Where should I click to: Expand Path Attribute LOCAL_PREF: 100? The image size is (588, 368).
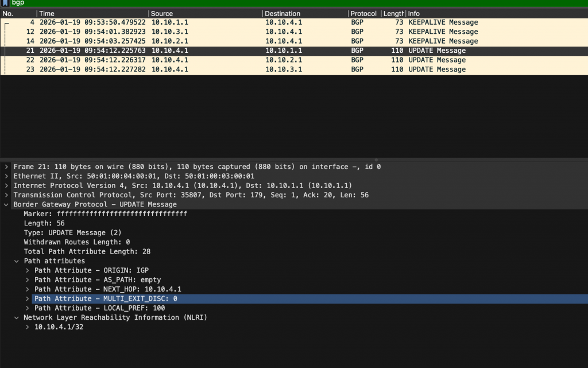[x=28, y=308]
